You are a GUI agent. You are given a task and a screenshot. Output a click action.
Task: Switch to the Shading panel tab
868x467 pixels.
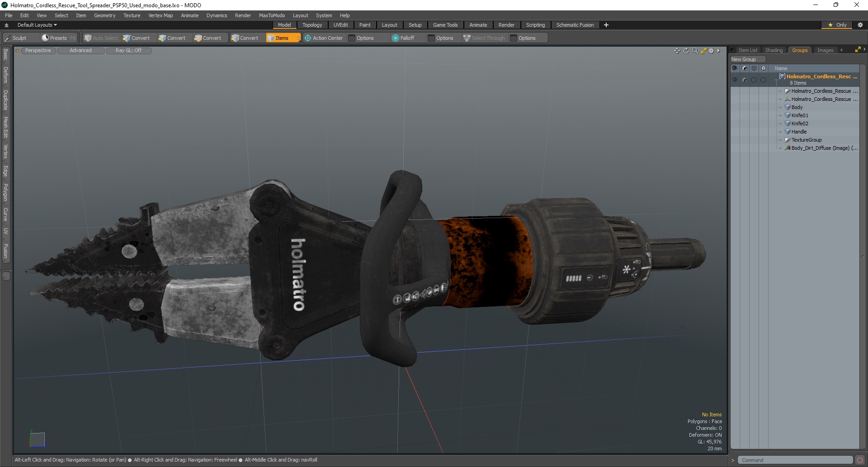774,50
